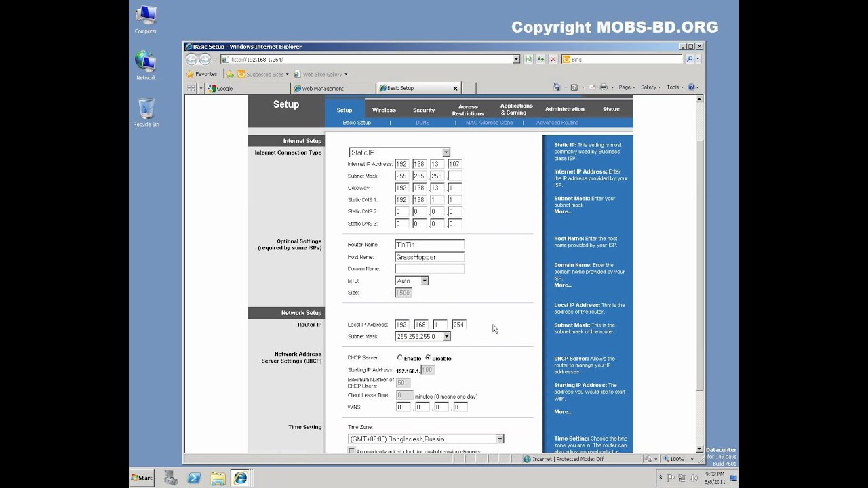Click the IE Back navigation button
868x488 pixels.
tap(191, 60)
